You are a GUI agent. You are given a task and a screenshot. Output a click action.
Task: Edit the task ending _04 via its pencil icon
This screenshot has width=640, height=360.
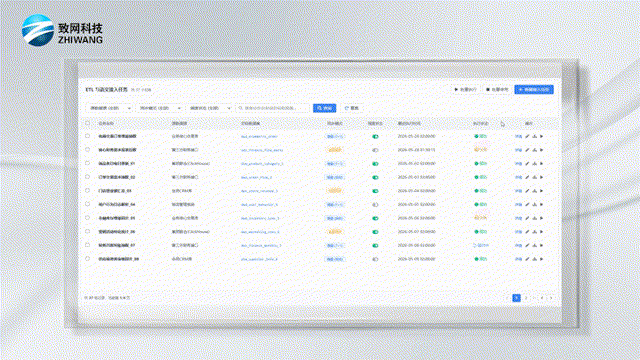tap(527, 204)
